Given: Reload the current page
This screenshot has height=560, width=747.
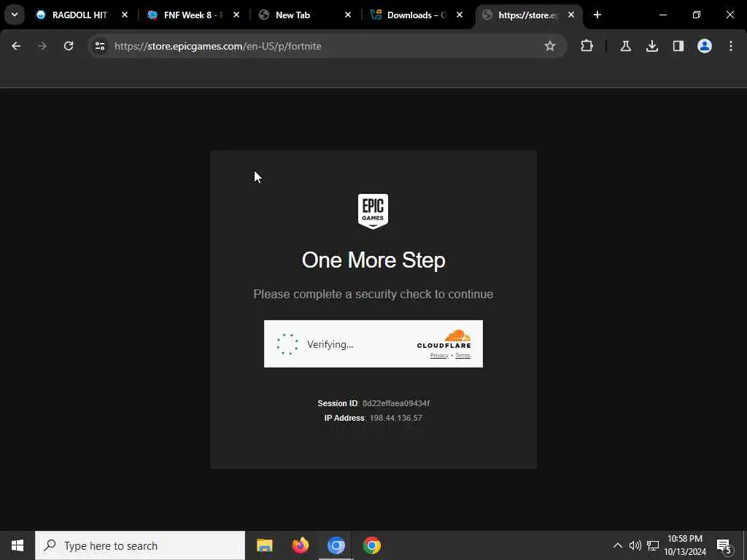Looking at the screenshot, I should 69,46.
